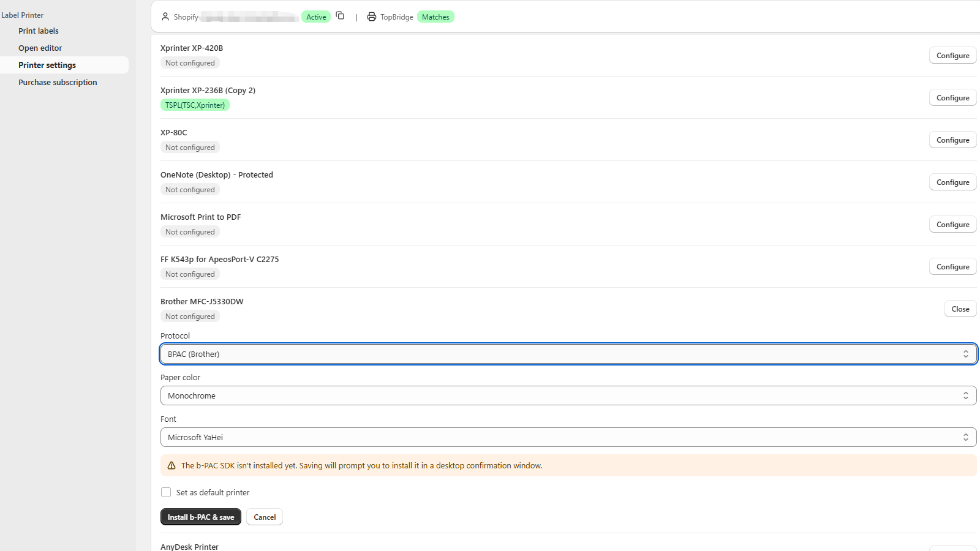Select Open editor in the sidebar

click(x=40, y=48)
